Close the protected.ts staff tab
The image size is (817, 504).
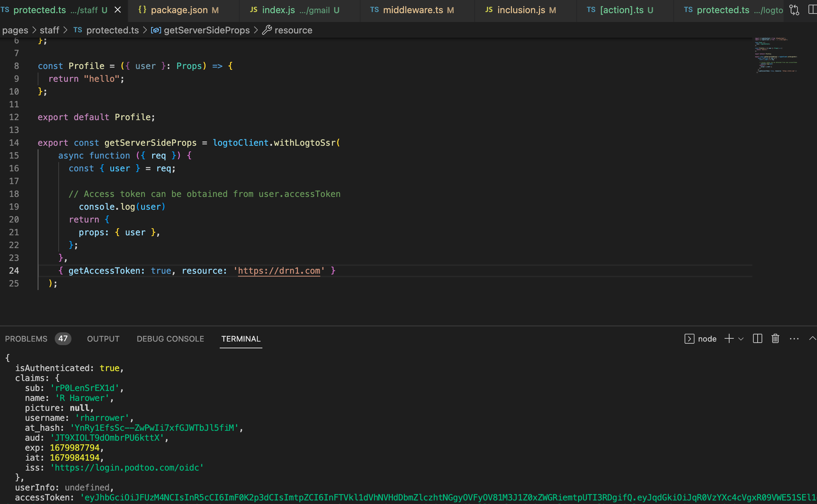[x=118, y=10]
